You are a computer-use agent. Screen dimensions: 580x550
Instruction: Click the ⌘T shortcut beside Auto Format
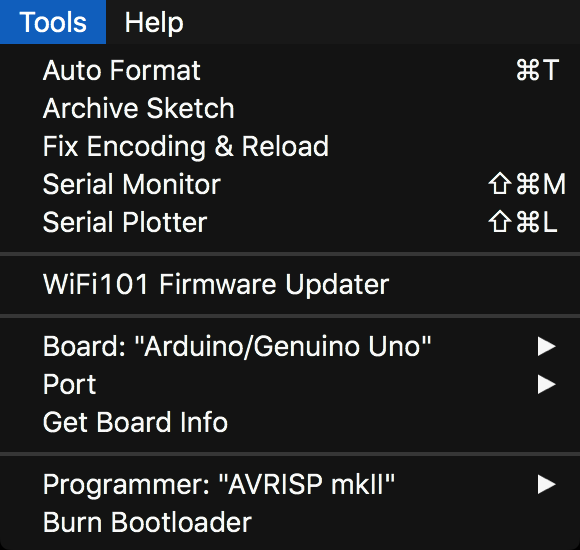pos(537,70)
